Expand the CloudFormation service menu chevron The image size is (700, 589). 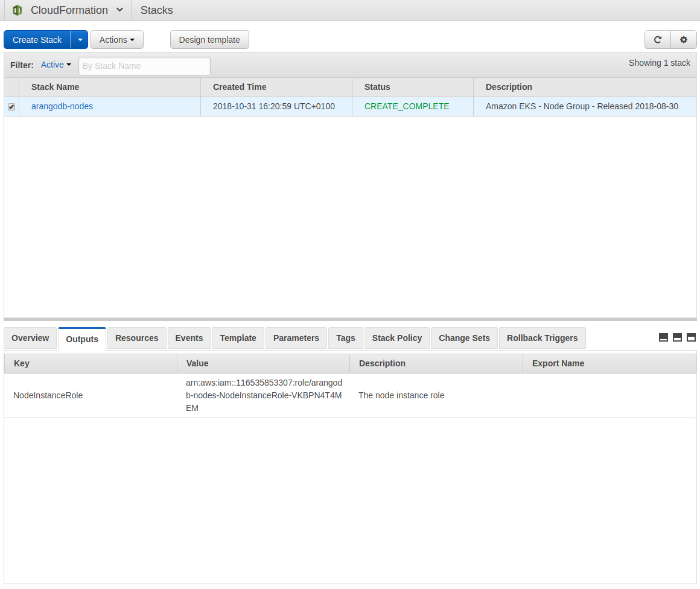coord(119,10)
